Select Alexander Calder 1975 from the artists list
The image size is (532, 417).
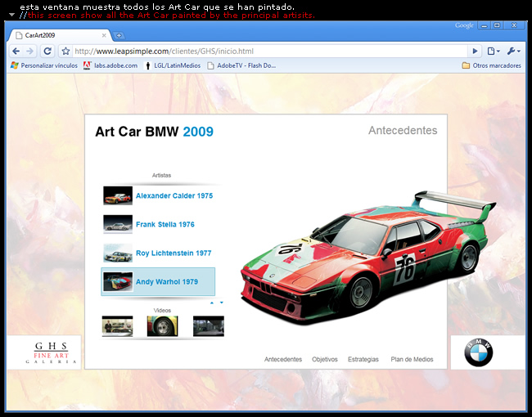click(x=174, y=196)
